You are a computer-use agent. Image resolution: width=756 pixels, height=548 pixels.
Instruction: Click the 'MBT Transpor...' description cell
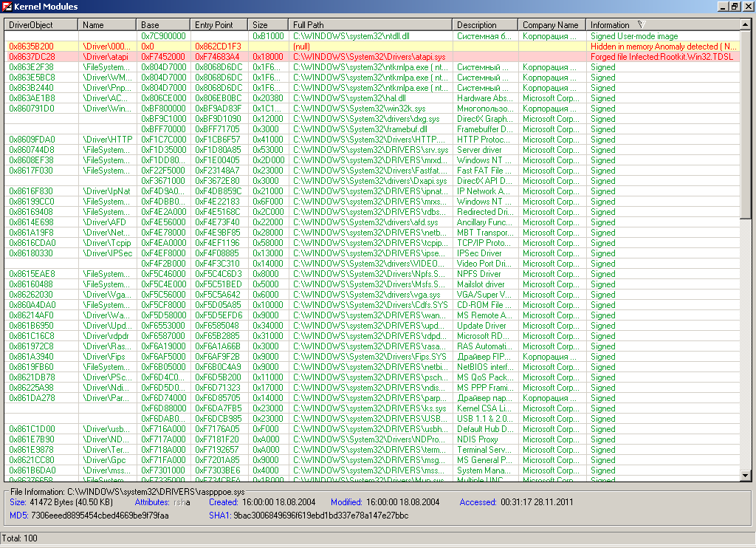485,233
